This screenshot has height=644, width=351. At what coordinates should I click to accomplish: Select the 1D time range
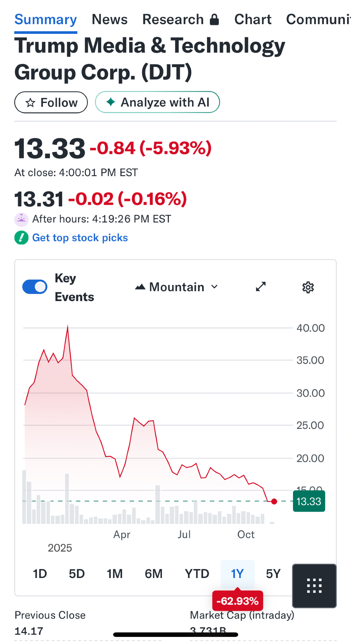40,574
